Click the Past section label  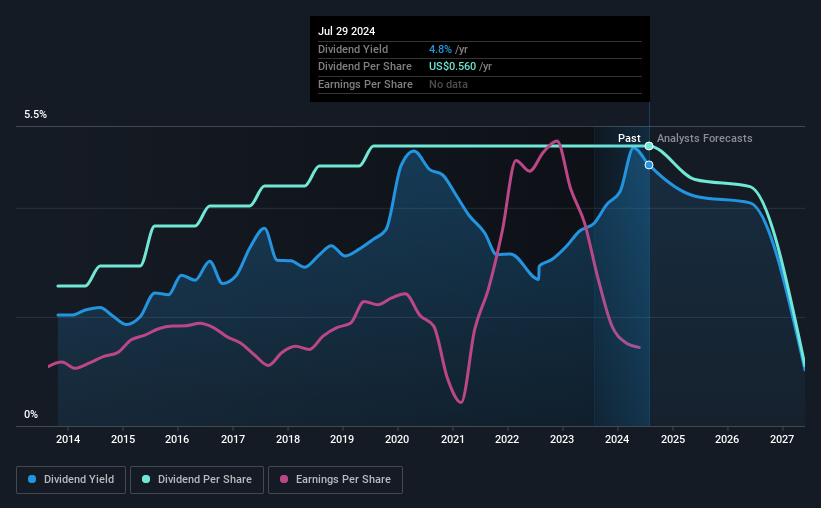pos(629,138)
